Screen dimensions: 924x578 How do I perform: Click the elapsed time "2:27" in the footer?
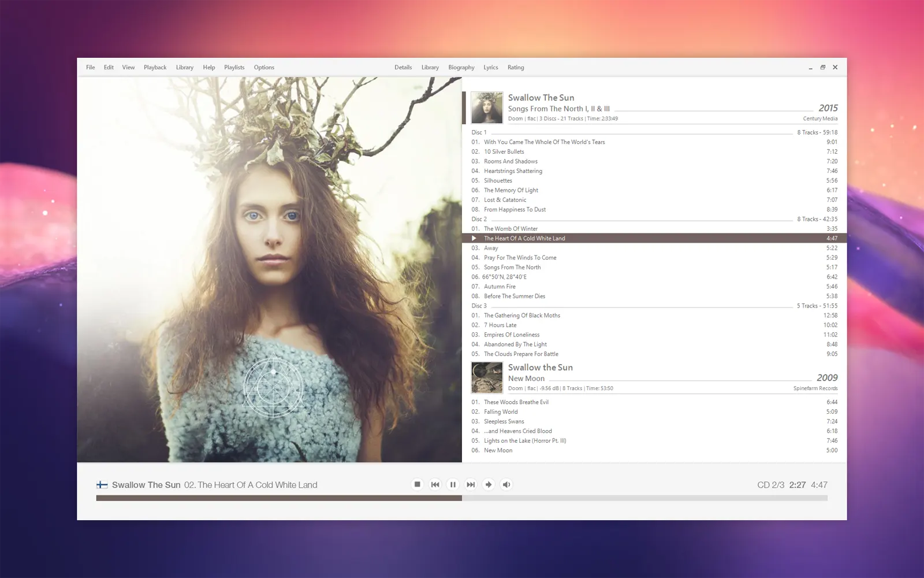pos(798,485)
